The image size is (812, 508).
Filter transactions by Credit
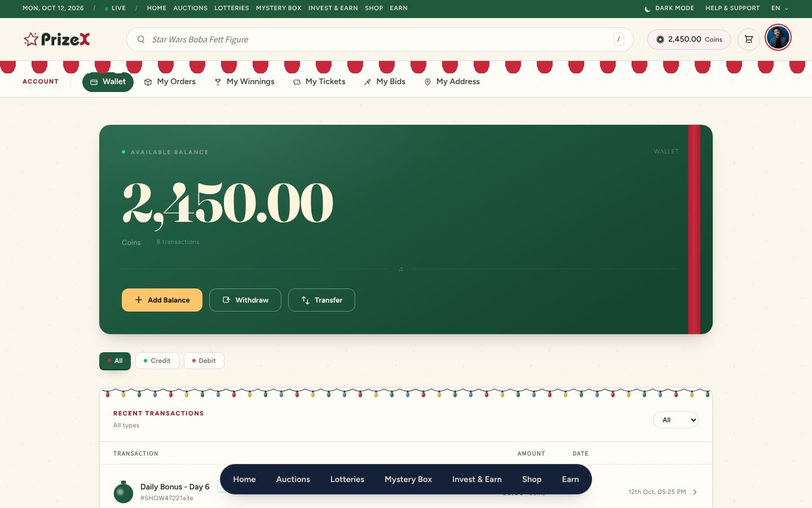pyautogui.click(x=157, y=361)
